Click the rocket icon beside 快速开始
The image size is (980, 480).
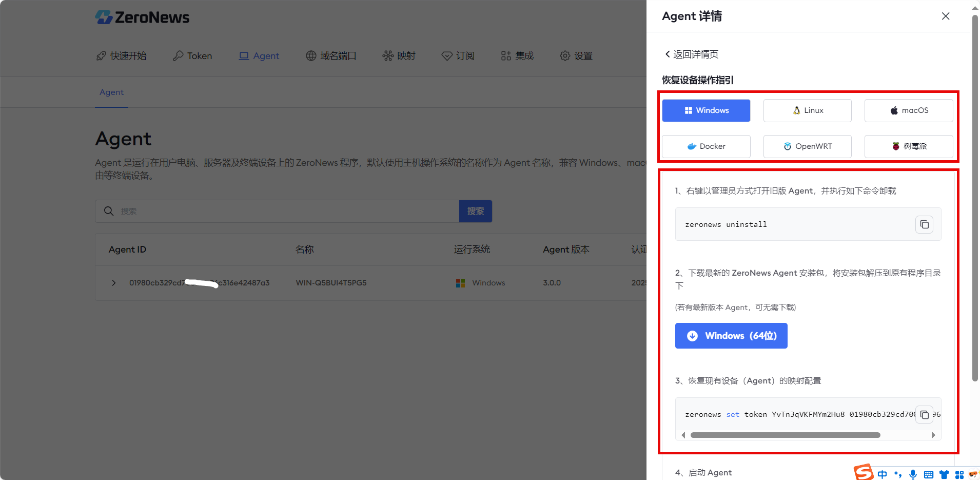pyautogui.click(x=101, y=56)
